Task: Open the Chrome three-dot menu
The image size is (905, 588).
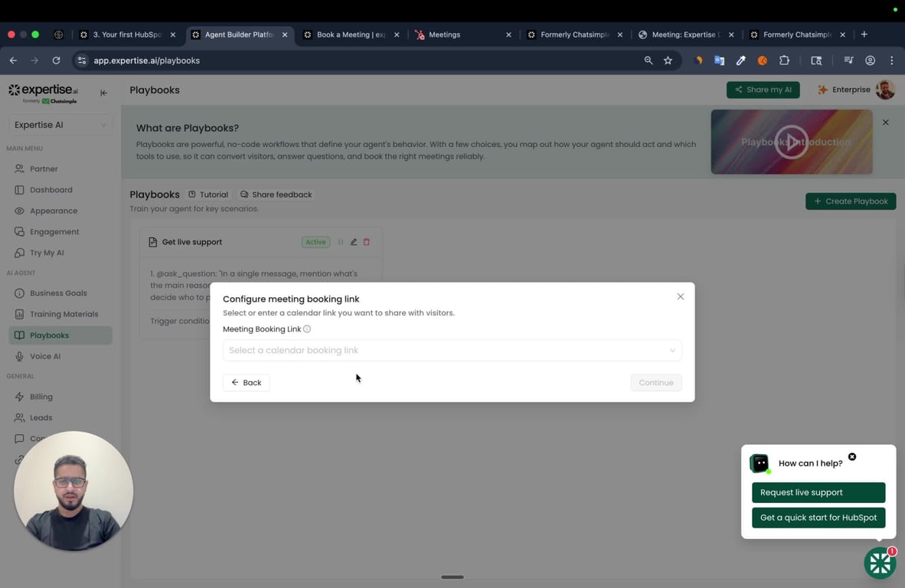Action: [892, 60]
